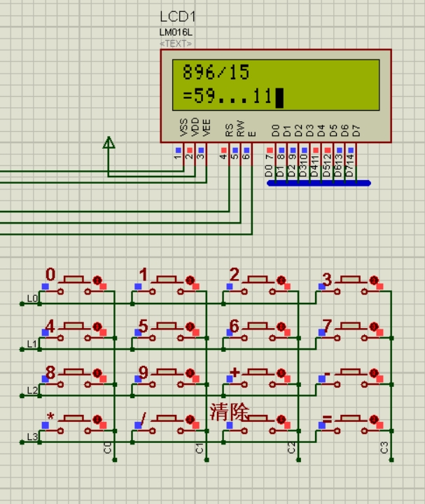The width and height of the screenshot is (425, 504).
Task: Click the L1 row wire label
Action: coord(32,344)
